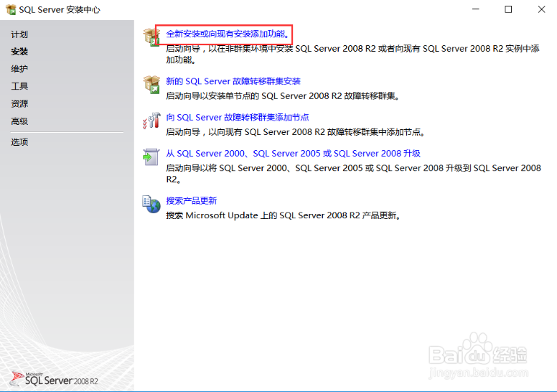Click description text 启动向导以安装单节点的 SQL Server 2008 R2 故障转移群集
This screenshot has width=557, height=392.
point(283,96)
